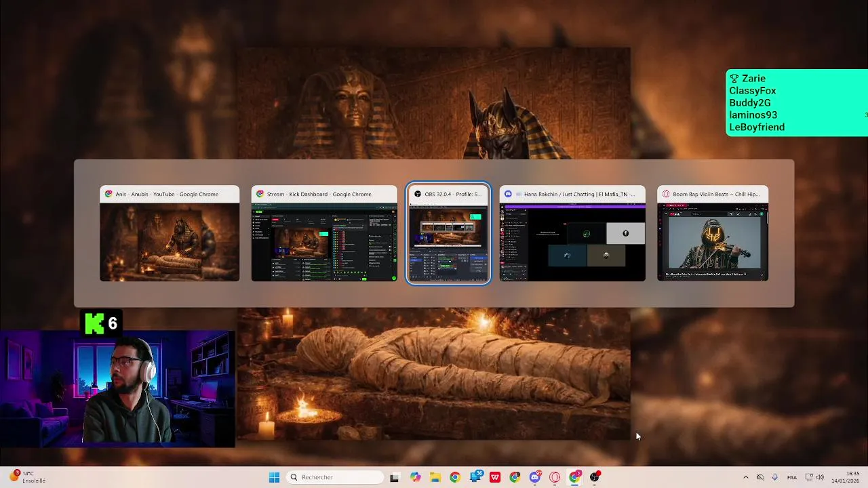The width and height of the screenshot is (868, 488).
Task: Switch to the Hana Rakchin Just Chatting window
Action: [572, 233]
